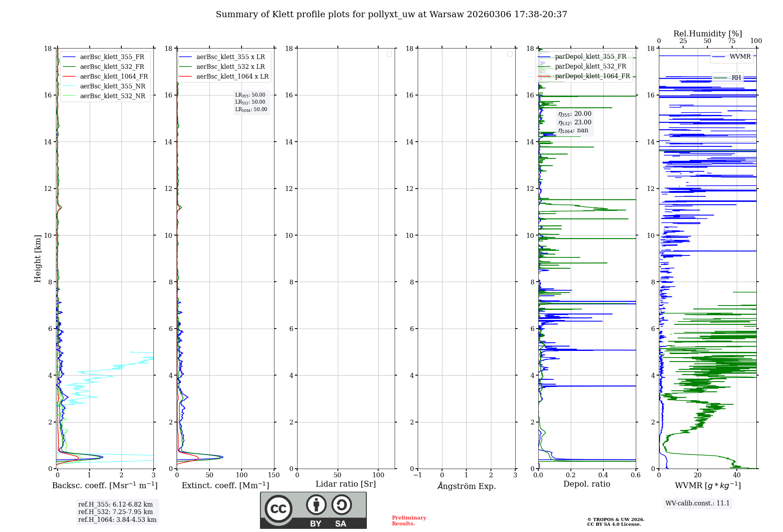783x532 pixels.
Task: Click the reference height info box
Action: tap(117, 512)
